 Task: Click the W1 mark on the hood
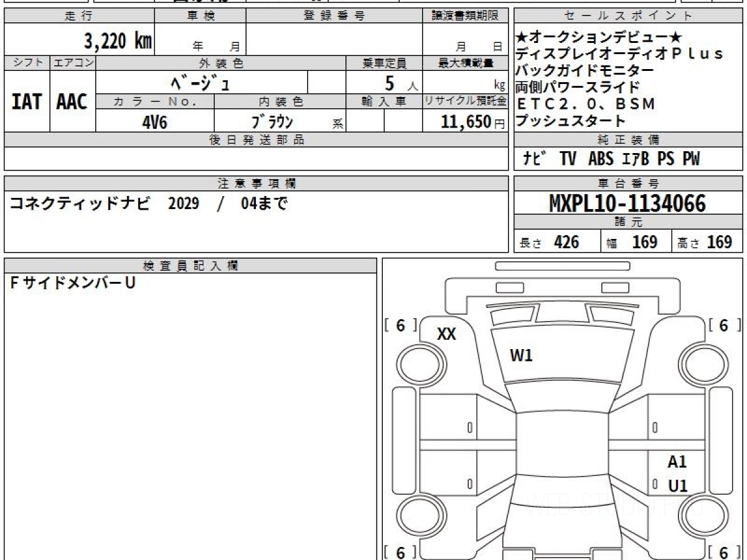pyautogui.click(x=521, y=357)
